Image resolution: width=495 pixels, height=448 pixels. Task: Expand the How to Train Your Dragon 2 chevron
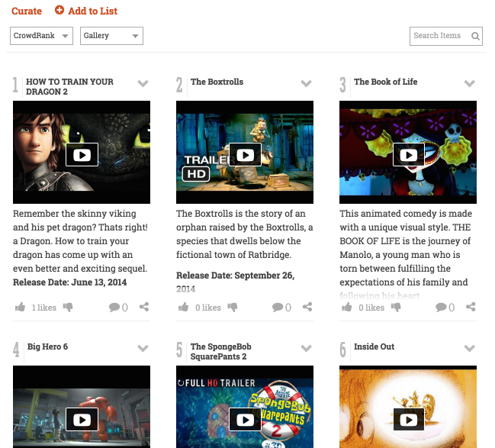[x=143, y=83]
